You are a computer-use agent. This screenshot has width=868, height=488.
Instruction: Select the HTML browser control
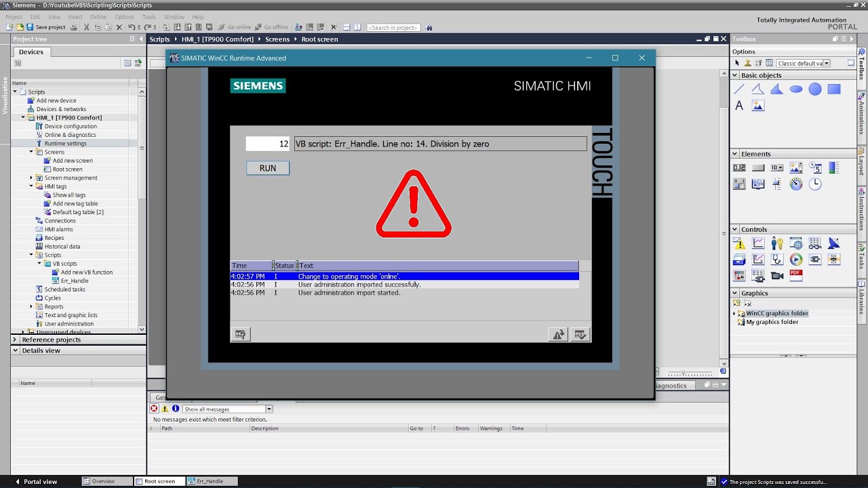(x=796, y=243)
